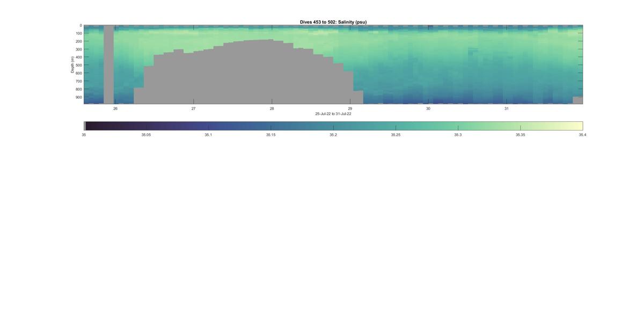Click the dark purple end of the colorbar

coord(92,126)
